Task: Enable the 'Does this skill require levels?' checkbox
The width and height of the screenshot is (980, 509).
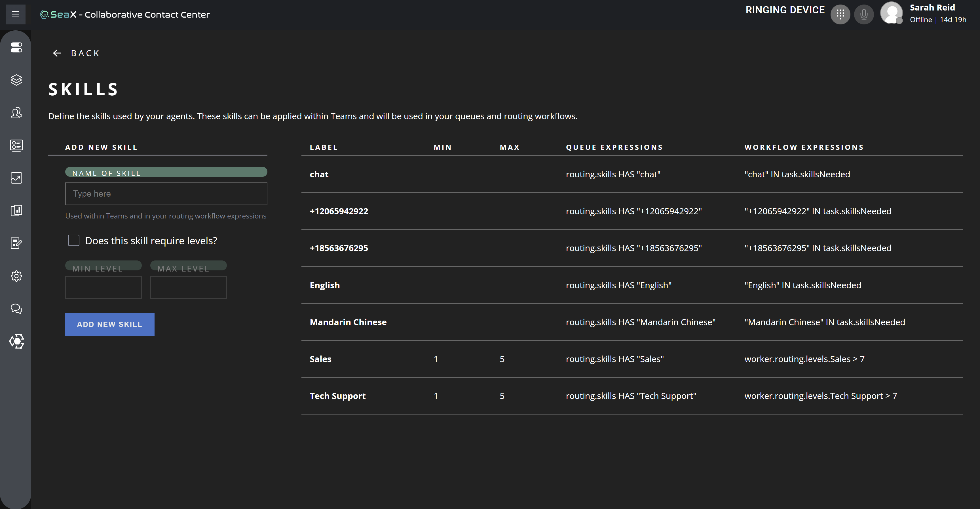Action: [x=73, y=240]
